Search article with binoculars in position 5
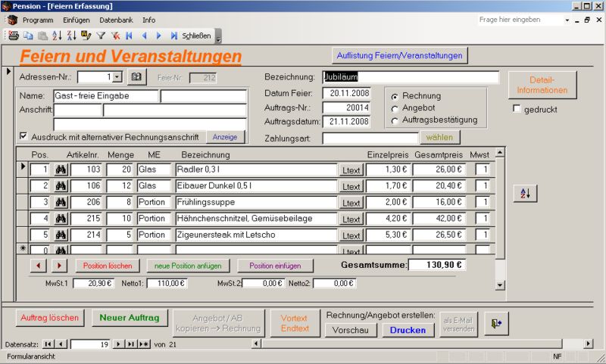The image size is (606, 364). 61,235
